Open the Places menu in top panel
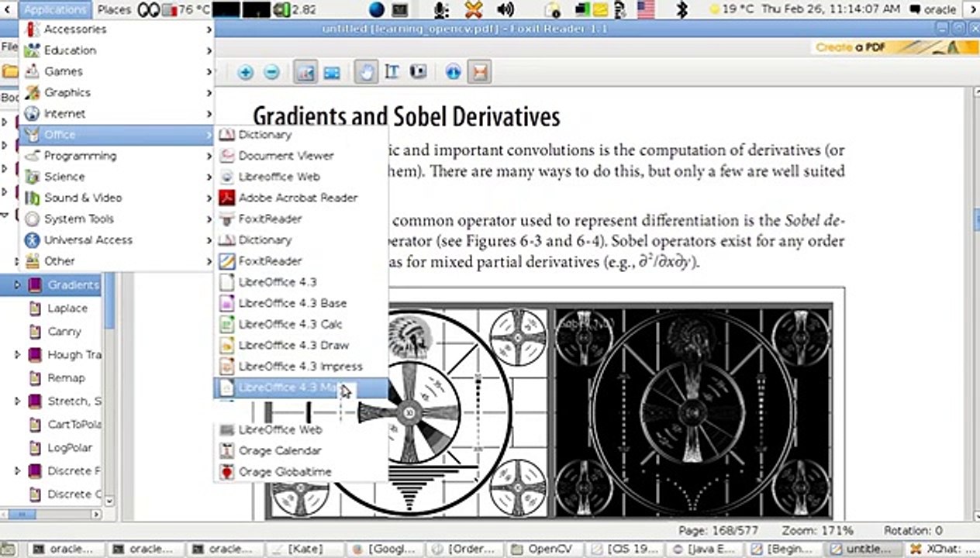The height and width of the screenshot is (558, 980). coord(114,9)
